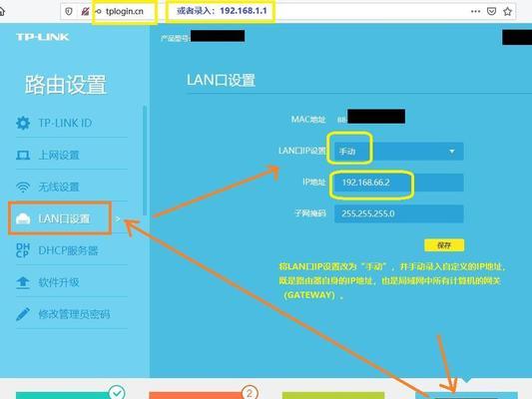This screenshot has width=532, height=399.
Task: Open 无线设置 in the sidebar
Action: point(72,187)
